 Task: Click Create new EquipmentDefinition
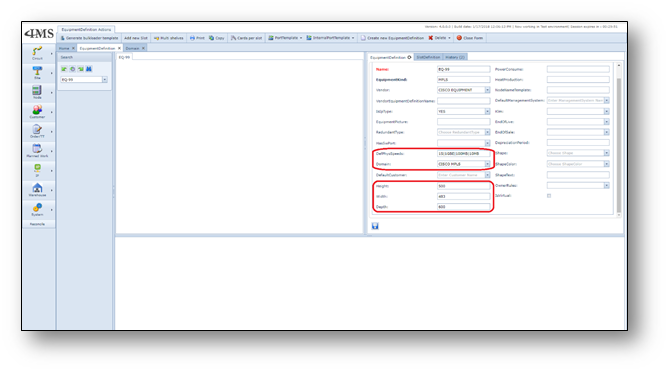pos(392,38)
